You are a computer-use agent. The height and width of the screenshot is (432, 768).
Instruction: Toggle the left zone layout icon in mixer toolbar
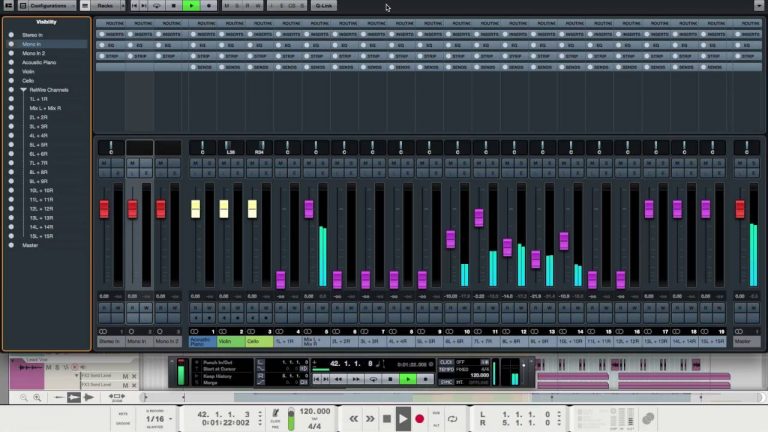click(x=8, y=6)
